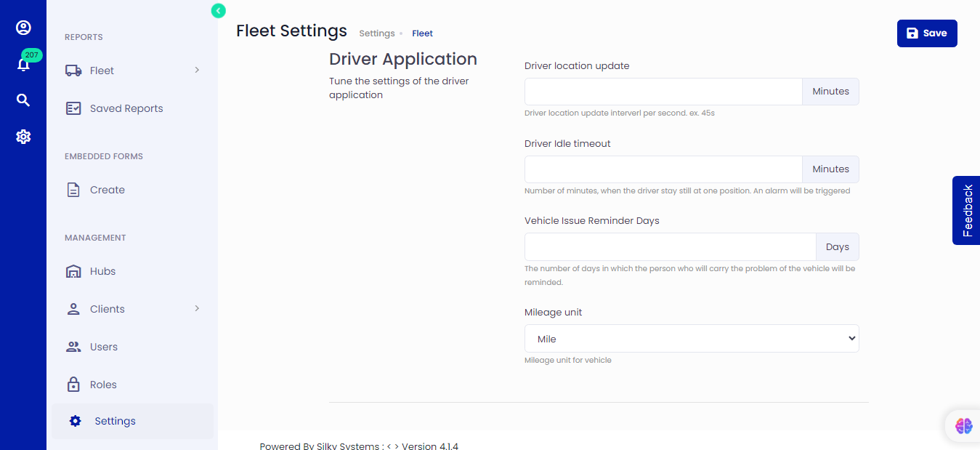Open the Mileage unit dropdown

click(x=691, y=339)
